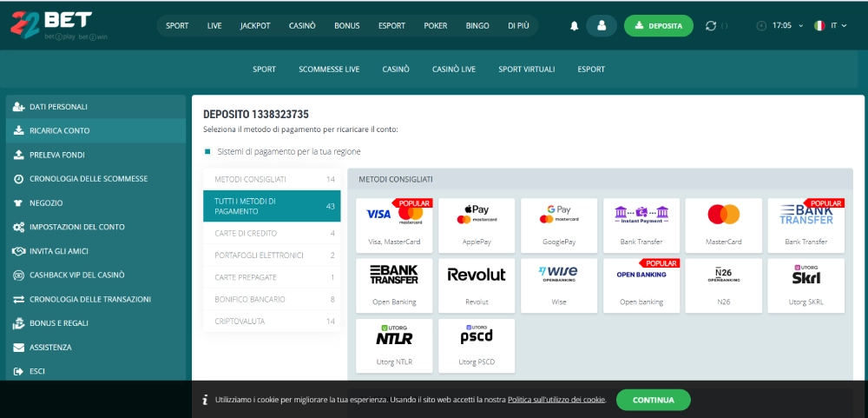Select the Visa, MasterCard payment method
Screen dimensions: 868x418
click(394, 225)
